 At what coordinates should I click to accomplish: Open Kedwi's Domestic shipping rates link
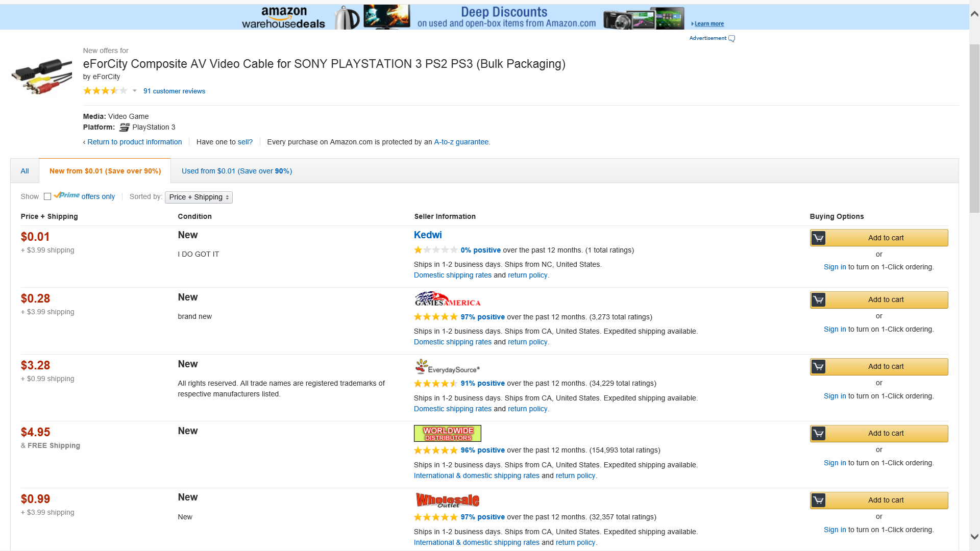point(453,275)
